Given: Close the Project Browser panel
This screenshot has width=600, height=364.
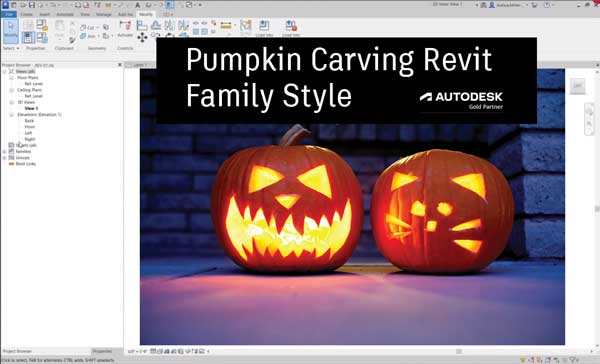Looking at the screenshot, I should tap(119, 65).
